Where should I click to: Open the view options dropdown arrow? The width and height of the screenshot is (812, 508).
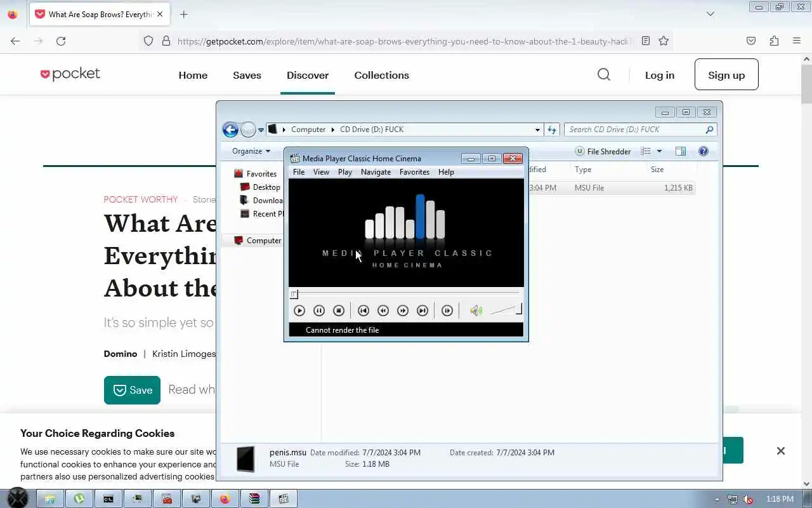(x=659, y=151)
